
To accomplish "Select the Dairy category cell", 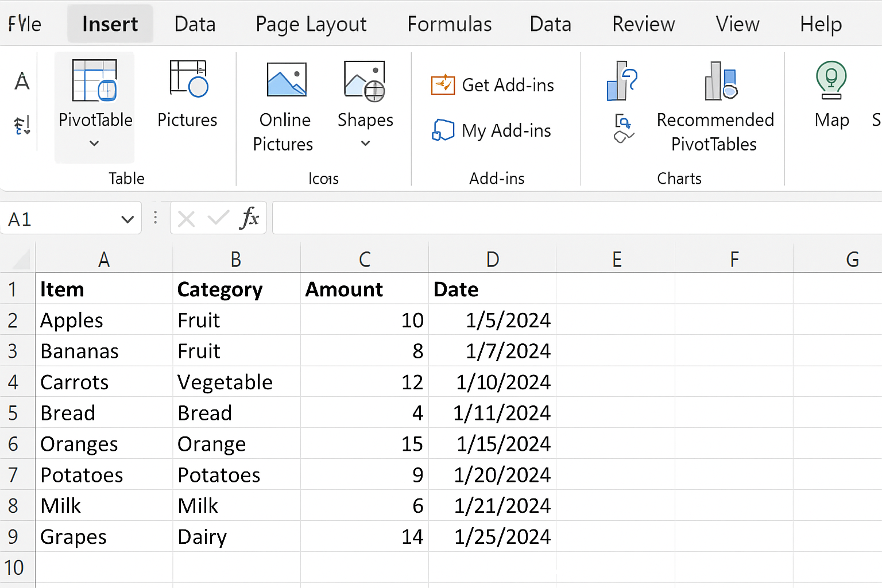I will coord(237,537).
